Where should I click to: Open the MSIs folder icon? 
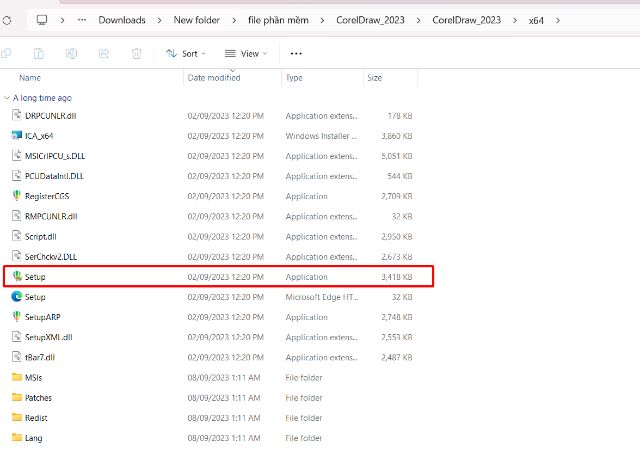click(x=17, y=378)
